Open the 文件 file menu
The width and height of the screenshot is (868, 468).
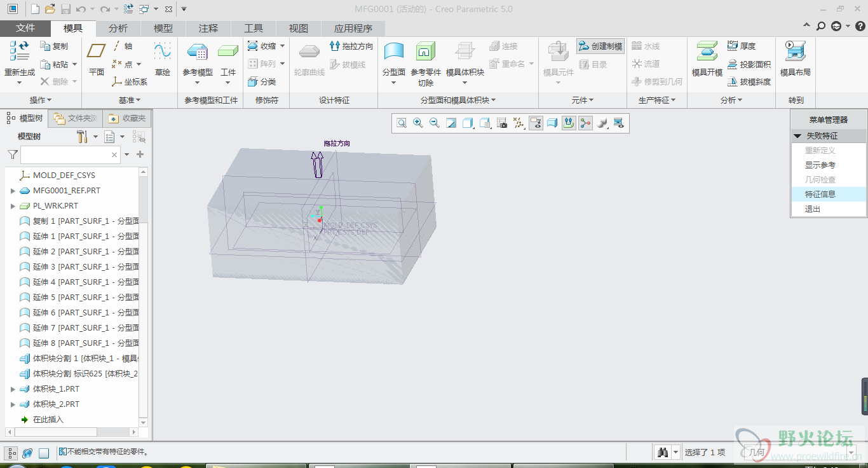(25, 28)
